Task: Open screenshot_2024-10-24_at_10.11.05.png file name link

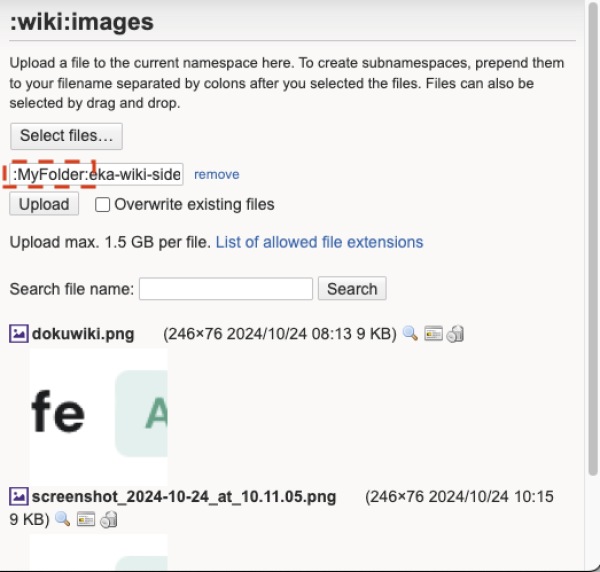Action: 184,497
